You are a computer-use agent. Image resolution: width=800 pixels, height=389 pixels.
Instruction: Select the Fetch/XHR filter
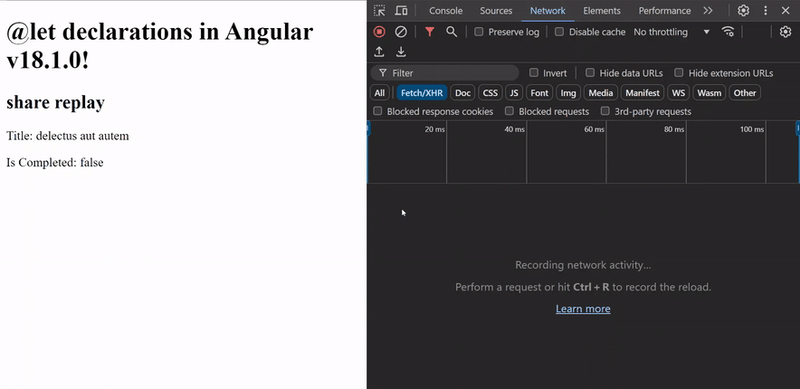coord(422,93)
